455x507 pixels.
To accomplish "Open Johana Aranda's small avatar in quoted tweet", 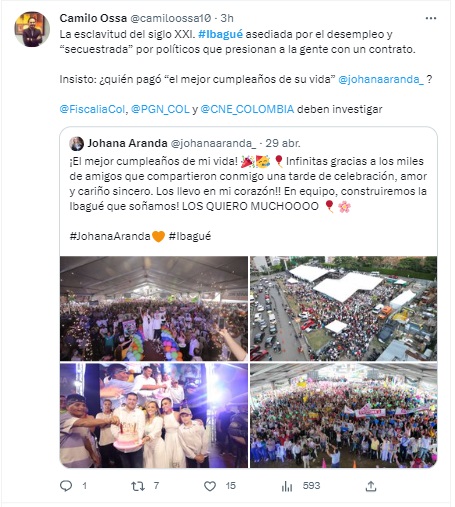I will [76, 144].
